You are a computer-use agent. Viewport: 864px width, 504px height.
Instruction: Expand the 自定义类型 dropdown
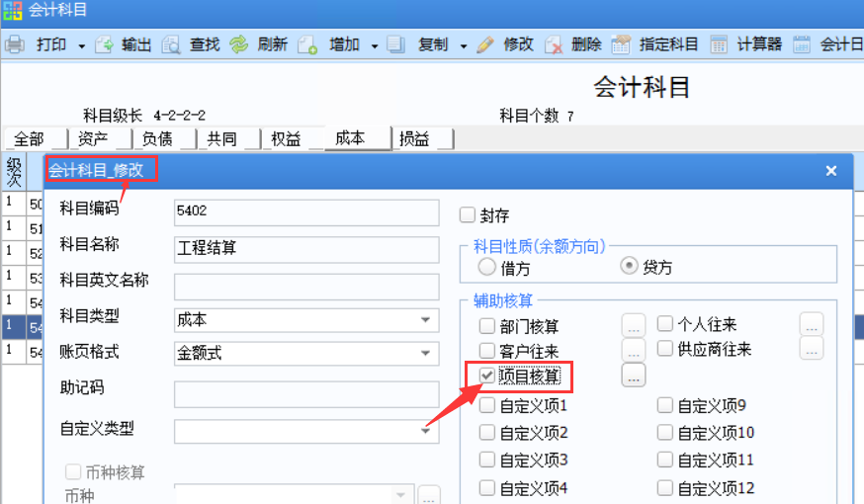[x=425, y=430]
